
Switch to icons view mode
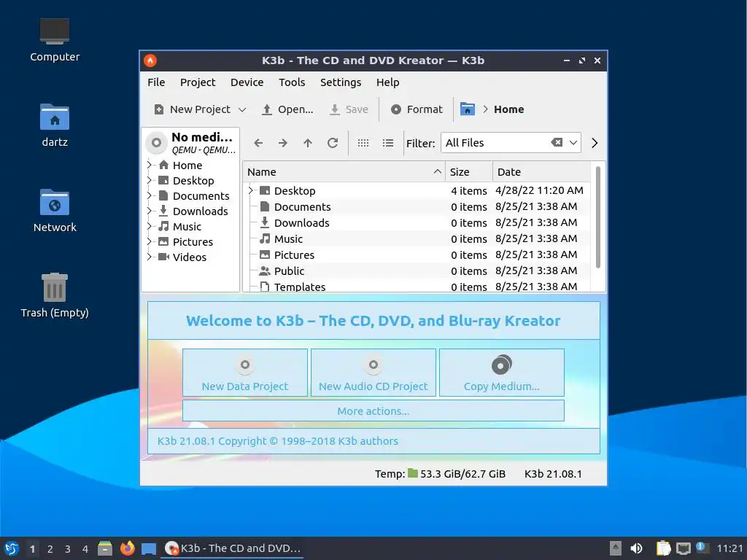(363, 143)
